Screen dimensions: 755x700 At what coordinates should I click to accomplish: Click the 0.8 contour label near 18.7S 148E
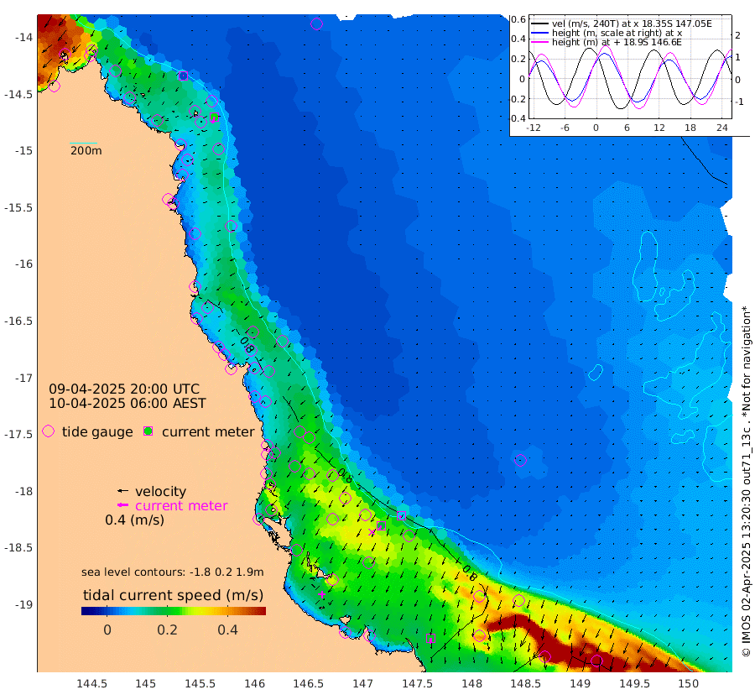click(x=470, y=572)
